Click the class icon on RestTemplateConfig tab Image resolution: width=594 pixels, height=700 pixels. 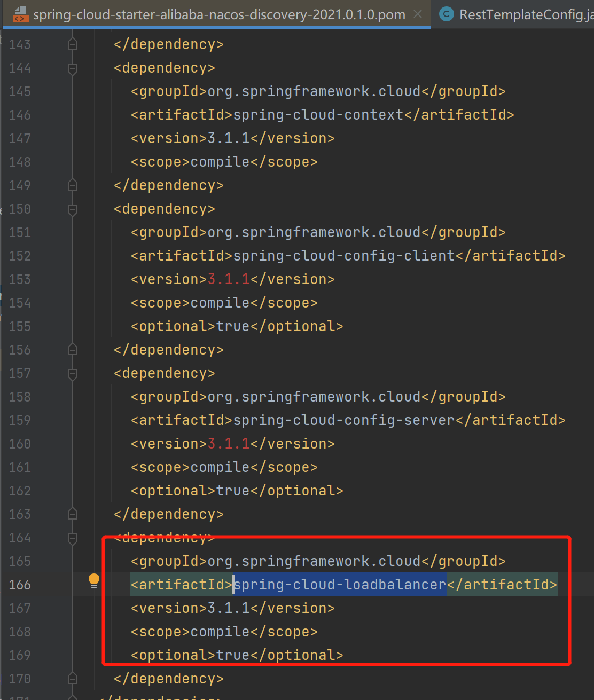[x=446, y=14]
